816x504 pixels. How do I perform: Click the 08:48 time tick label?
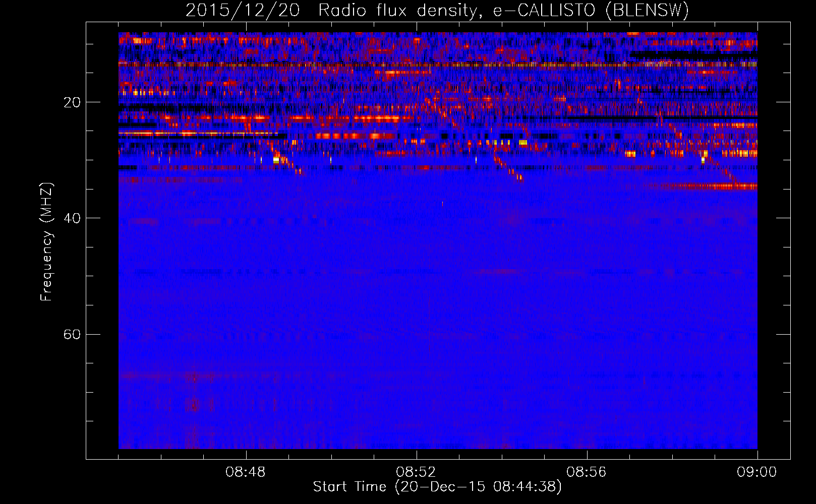[246, 472]
